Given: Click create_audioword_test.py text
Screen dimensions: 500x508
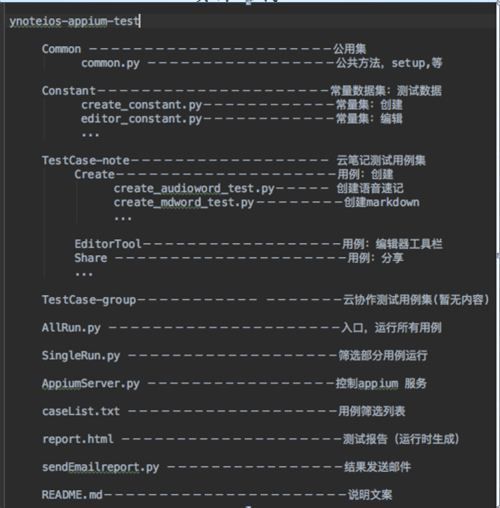Looking at the screenshot, I should coord(194,189).
